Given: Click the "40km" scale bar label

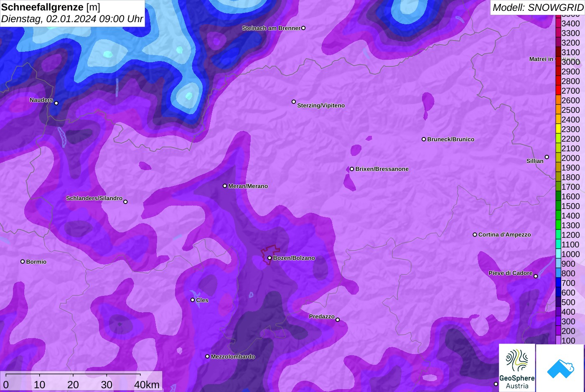Looking at the screenshot, I should point(147,384).
